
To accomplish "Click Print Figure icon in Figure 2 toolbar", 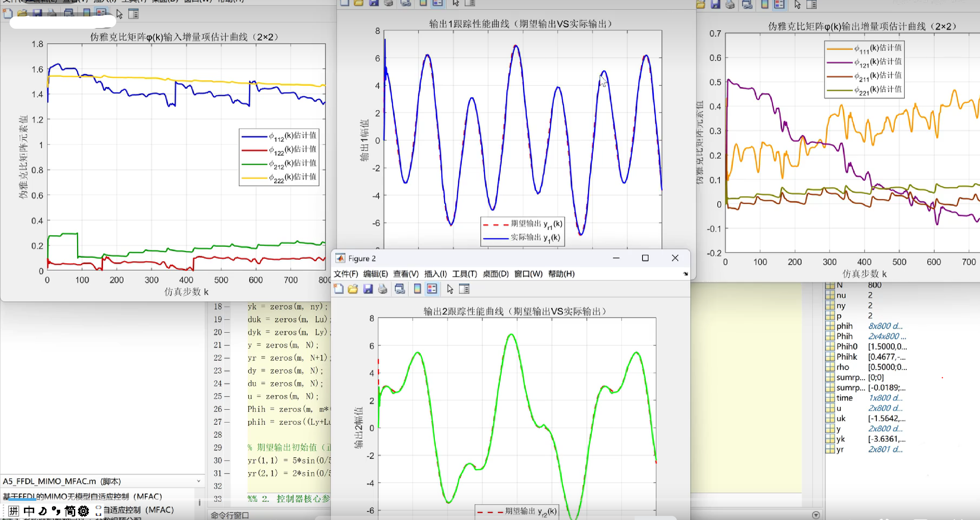I will pos(383,289).
